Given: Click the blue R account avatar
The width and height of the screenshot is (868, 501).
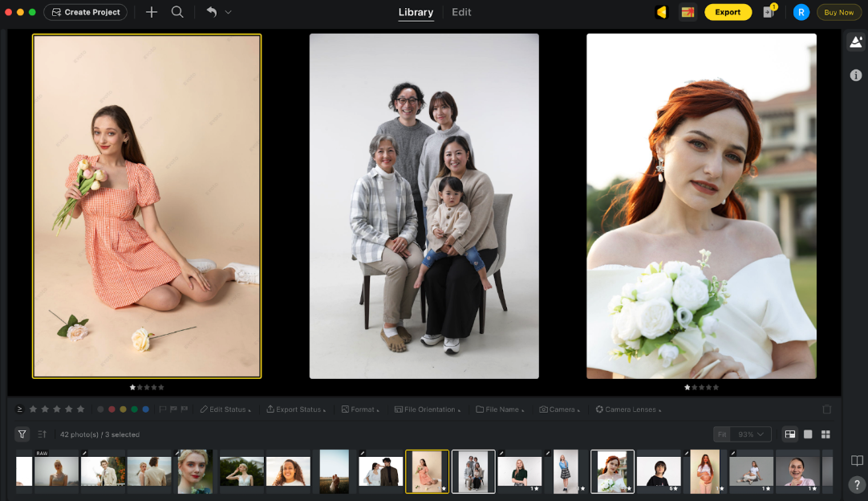Looking at the screenshot, I should tap(801, 12).
